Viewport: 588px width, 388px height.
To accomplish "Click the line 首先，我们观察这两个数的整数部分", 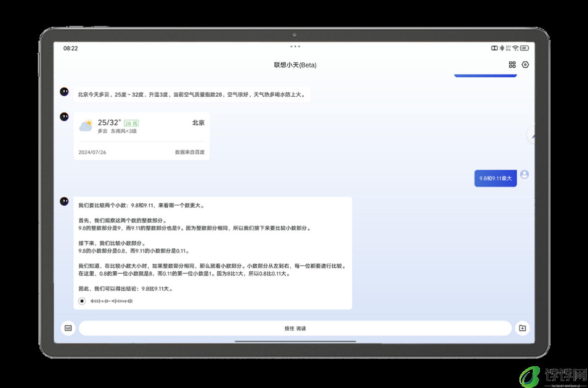I will pyautogui.click(x=123, y=220).
